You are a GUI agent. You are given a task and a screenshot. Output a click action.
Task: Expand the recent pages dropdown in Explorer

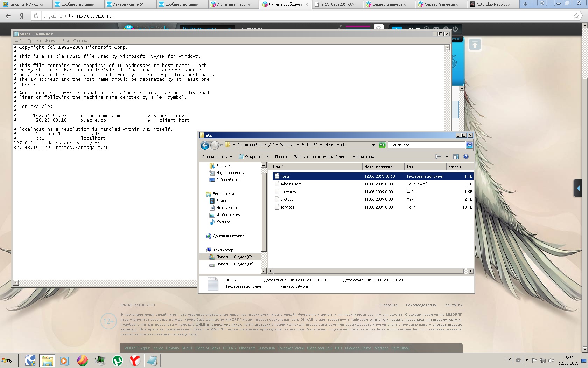[221, 145]
